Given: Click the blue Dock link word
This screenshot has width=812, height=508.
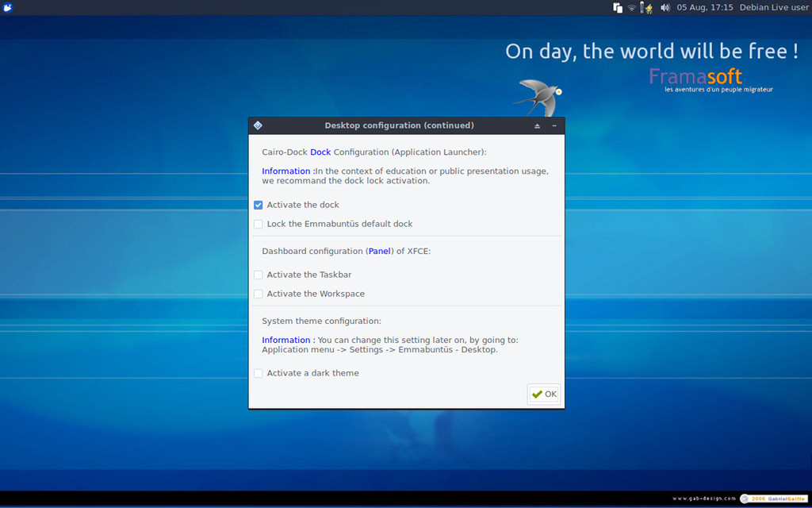Looking at the screenshot, I should pos(320,152).
